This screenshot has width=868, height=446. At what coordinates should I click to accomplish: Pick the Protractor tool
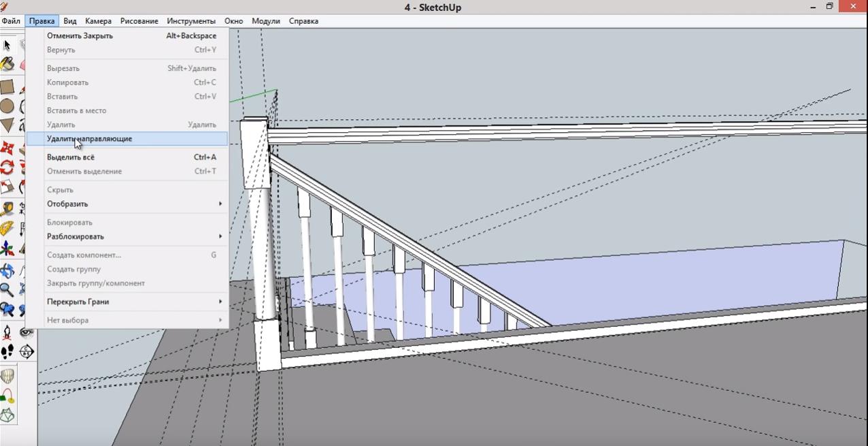click(7, 228)
